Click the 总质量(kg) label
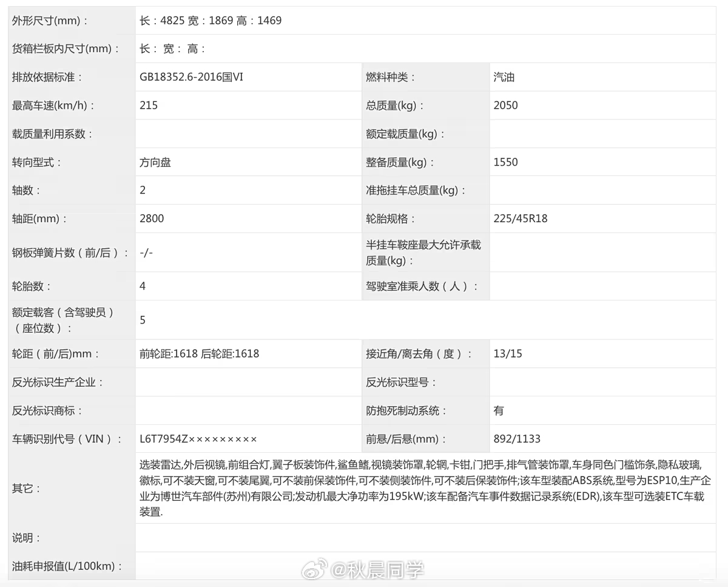The image size is (728, 587). pos(395,106)
